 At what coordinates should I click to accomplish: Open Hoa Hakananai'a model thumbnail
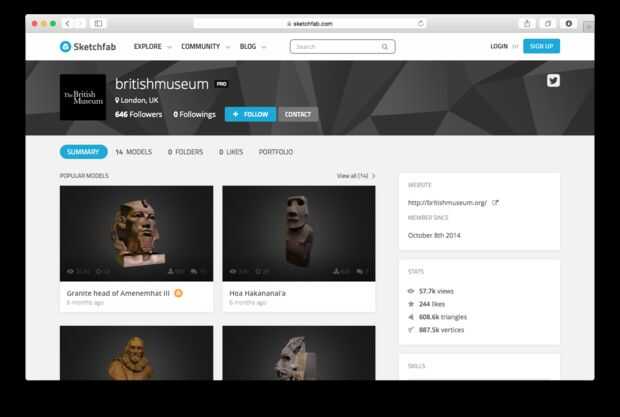pyautogui.click(x=299, y=234)
